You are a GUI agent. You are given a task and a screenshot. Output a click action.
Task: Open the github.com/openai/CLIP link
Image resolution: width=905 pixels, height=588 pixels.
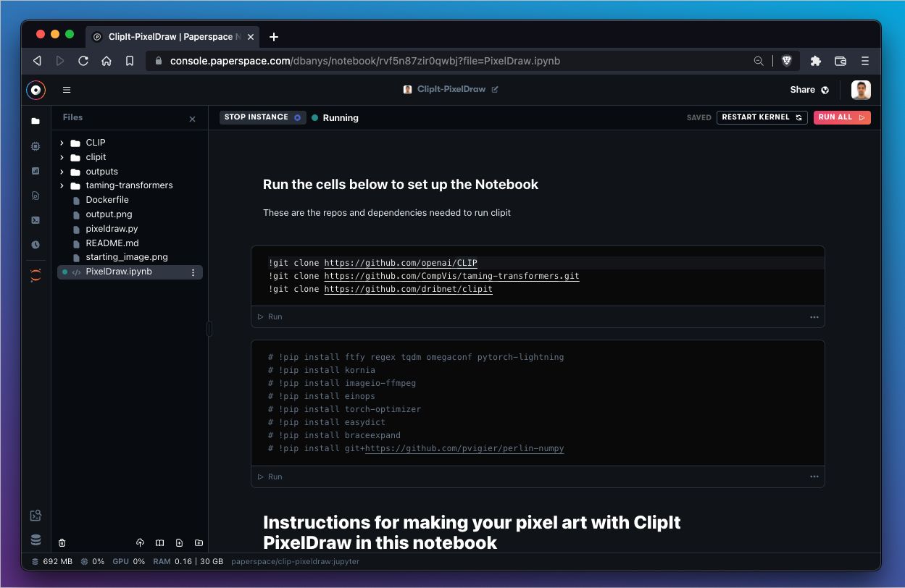click(x=401, y=263)
